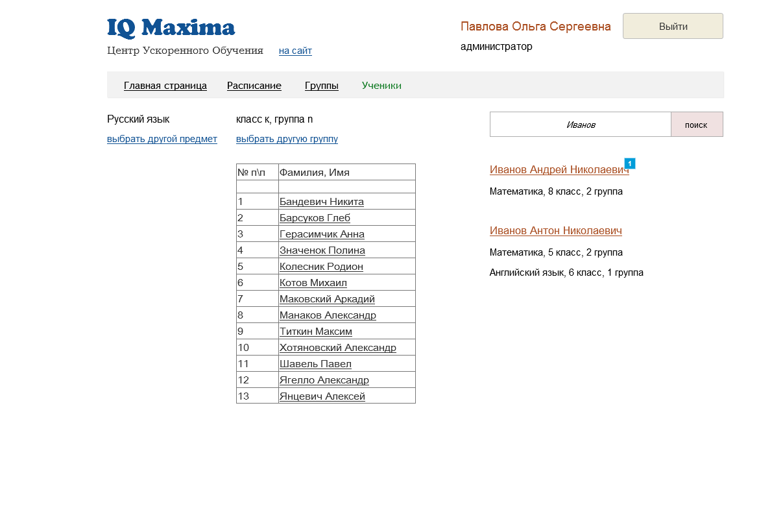Click the user name Павлова Ольга Сергеевна
772x532 pixels.
pos(536,27)
